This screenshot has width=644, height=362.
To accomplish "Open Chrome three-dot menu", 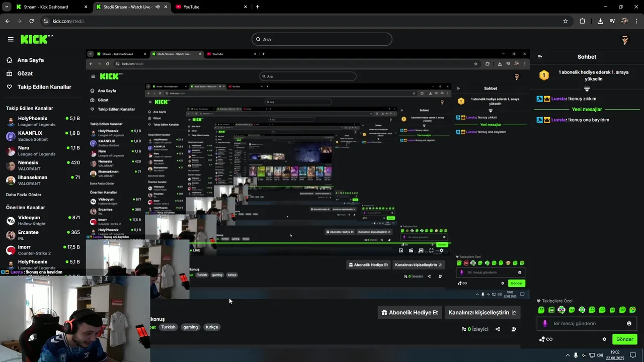I will point(637,21).
